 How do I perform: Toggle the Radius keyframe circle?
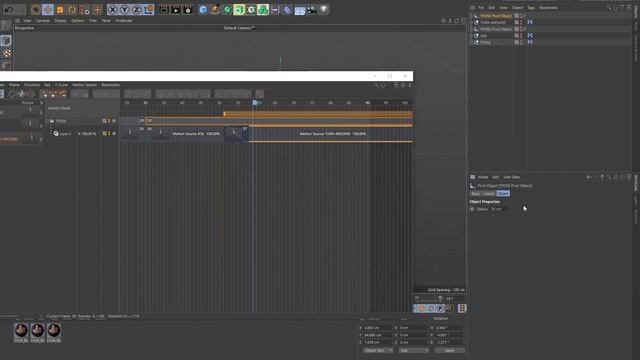click(472, 209)
